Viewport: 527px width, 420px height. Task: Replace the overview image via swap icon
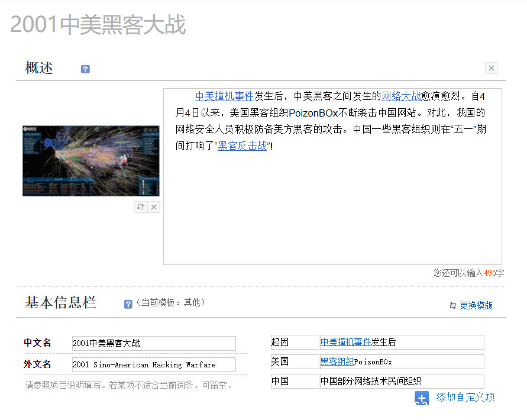coord(141,207)
